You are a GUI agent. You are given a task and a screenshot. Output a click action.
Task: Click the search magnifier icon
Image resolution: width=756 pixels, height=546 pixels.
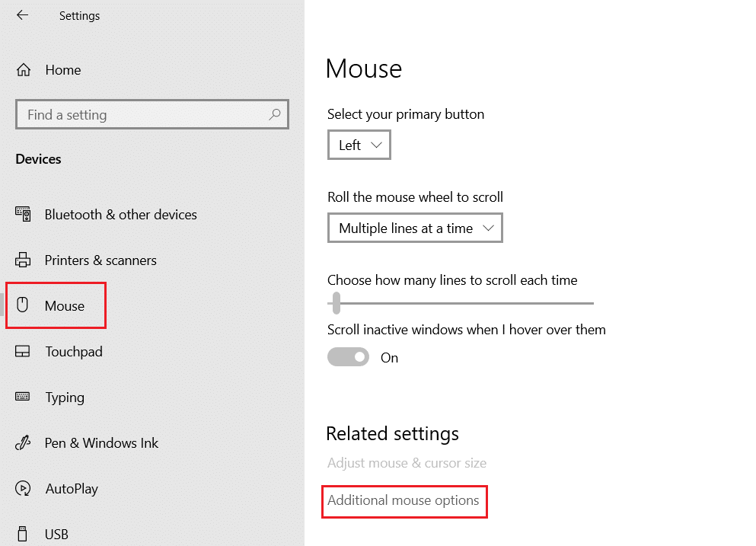275,114
